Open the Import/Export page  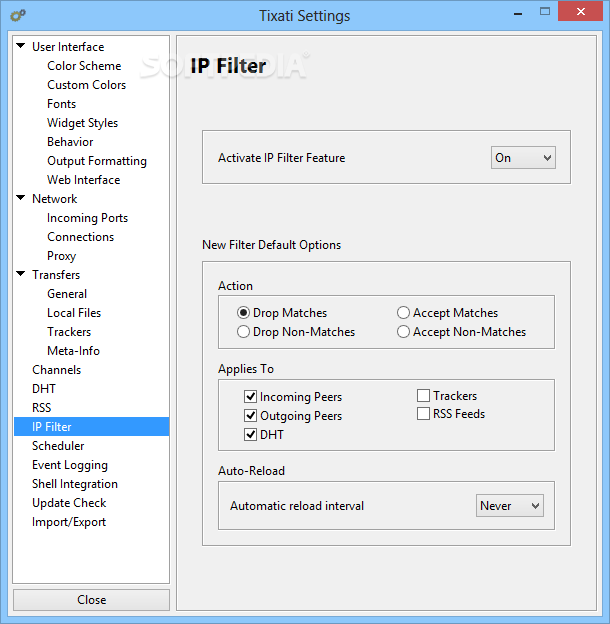pos(69,522)
